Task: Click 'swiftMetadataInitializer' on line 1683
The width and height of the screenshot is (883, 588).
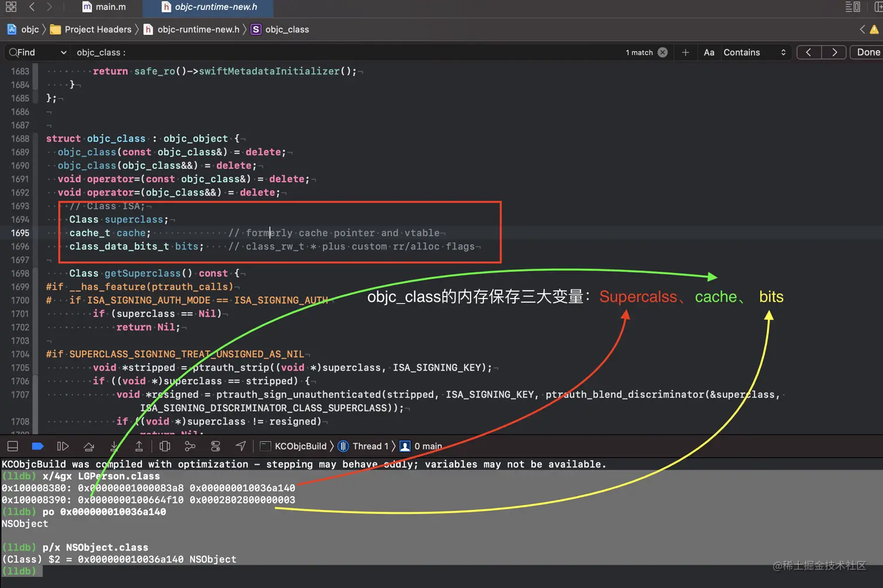Action: point(269,71)
